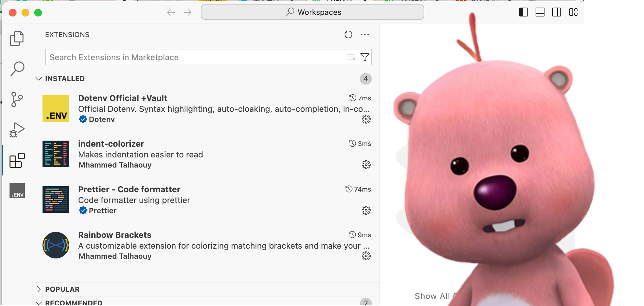Refresh the extensions list
The width and height of the screenshot is (644, 306).
[x=348, y=34]
